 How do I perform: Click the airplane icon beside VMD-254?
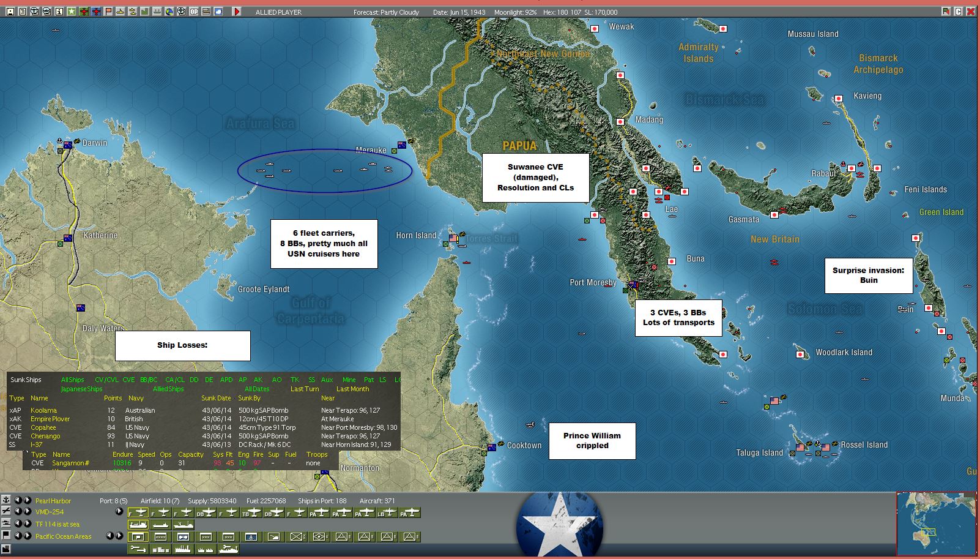[6, 511]
